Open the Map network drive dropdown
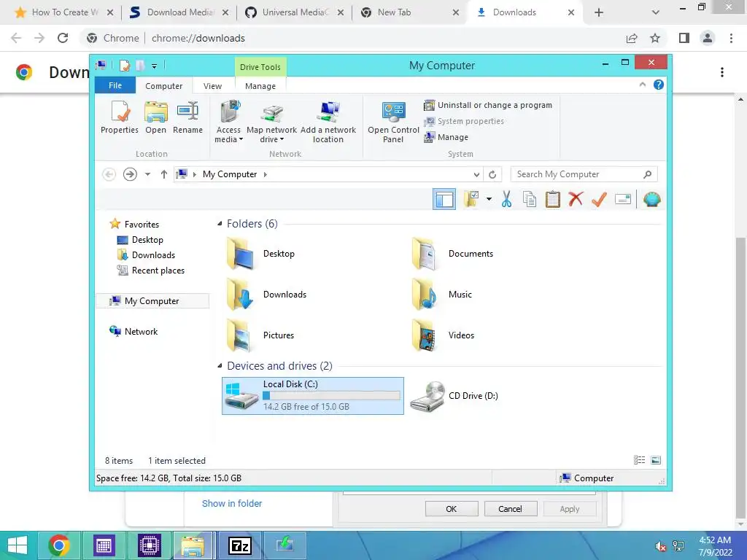The height and width of the screenshot is (560, 747). (x=271, y=122)
